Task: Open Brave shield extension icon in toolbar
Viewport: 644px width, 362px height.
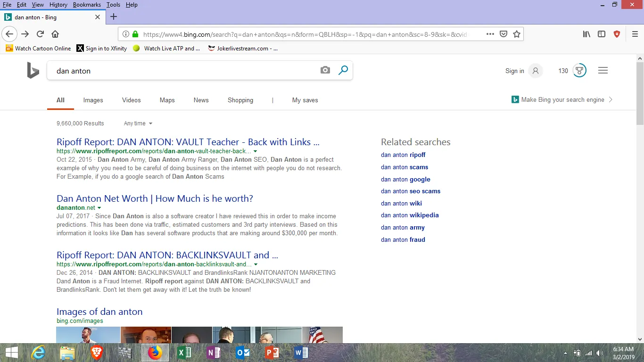Action: coord(617,34)
